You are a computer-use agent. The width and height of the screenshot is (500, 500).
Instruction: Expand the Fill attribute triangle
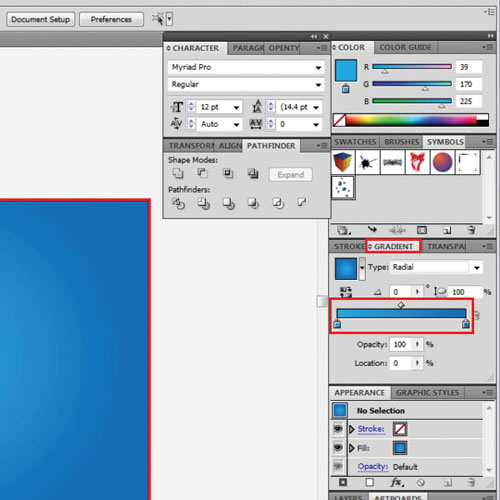point(352,448)
